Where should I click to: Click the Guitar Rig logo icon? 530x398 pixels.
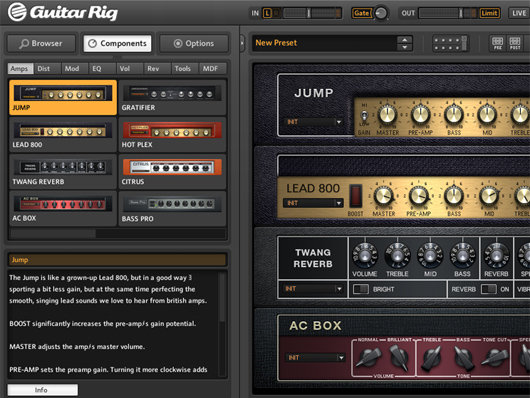click(17, 12)
